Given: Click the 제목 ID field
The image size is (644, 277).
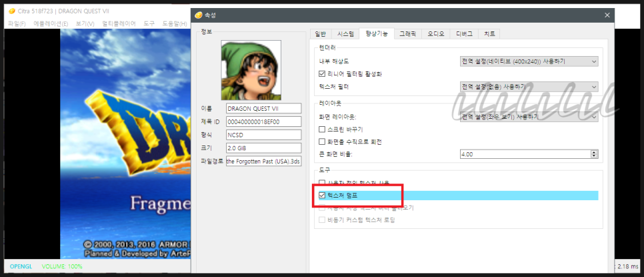Looking at the screenshot, I should (x=264, y=121).
